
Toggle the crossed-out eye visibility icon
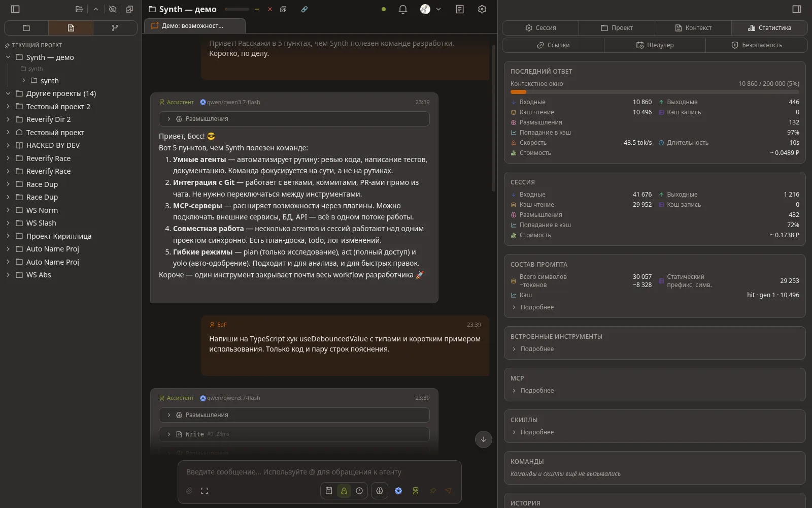(113, 9)
